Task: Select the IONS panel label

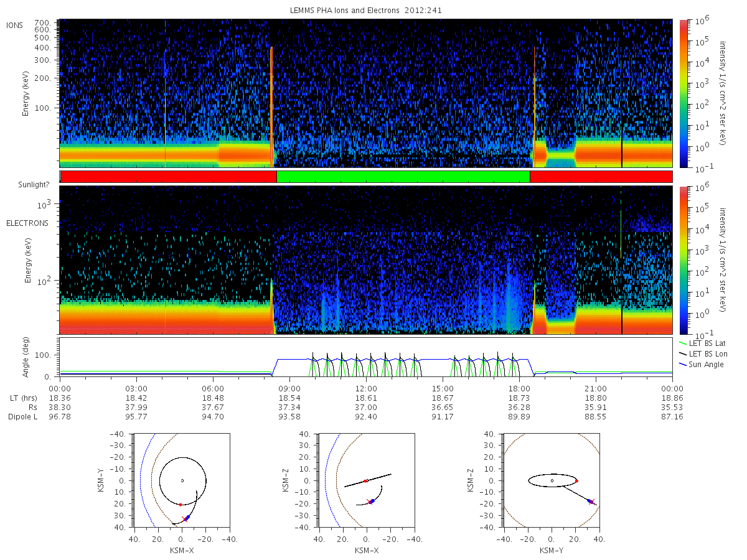Action: click(15, 25)
